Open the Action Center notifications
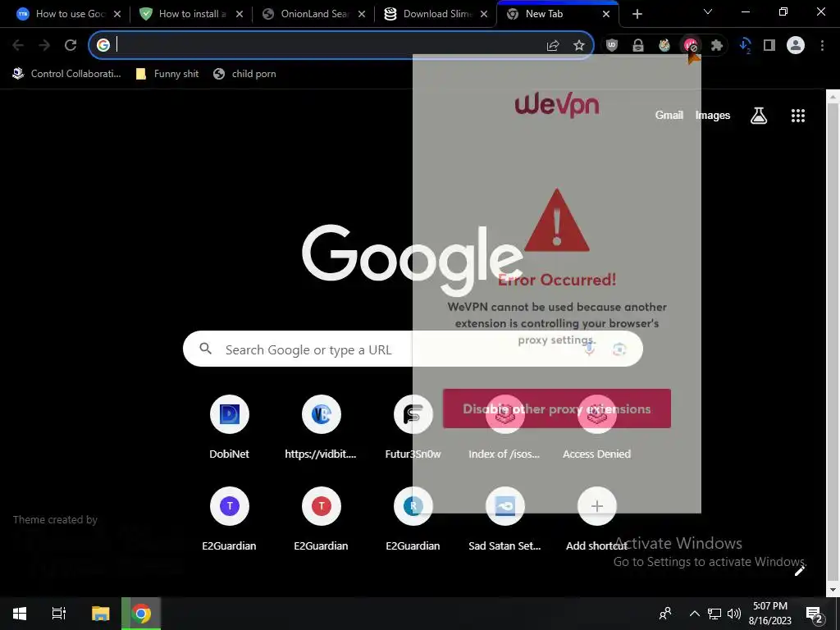This screenshot has height=630, width=840. pyautogui.click(x=815, y=614)
